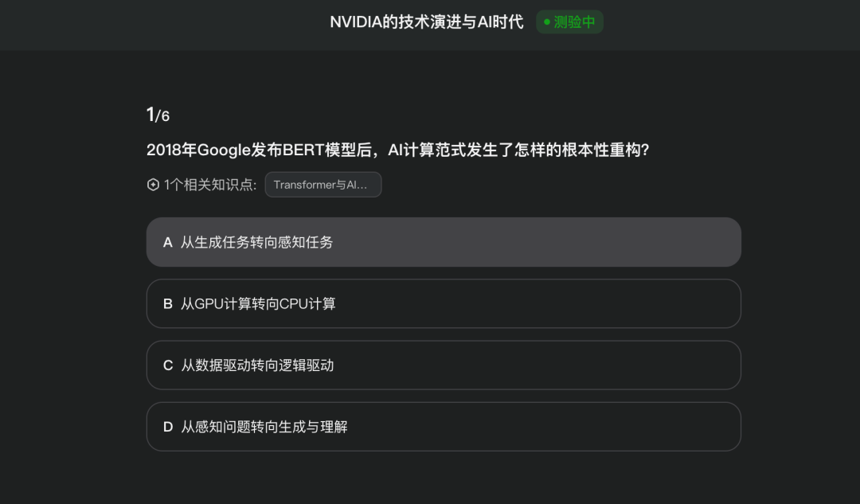Click the letter D option marker
The height and width of the screenshot is (504, 860).
168,427
